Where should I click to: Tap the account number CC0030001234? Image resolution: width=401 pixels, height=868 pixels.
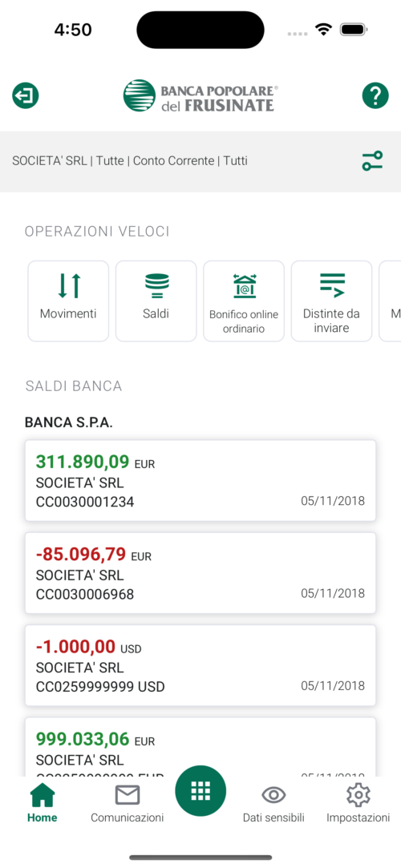85,502
